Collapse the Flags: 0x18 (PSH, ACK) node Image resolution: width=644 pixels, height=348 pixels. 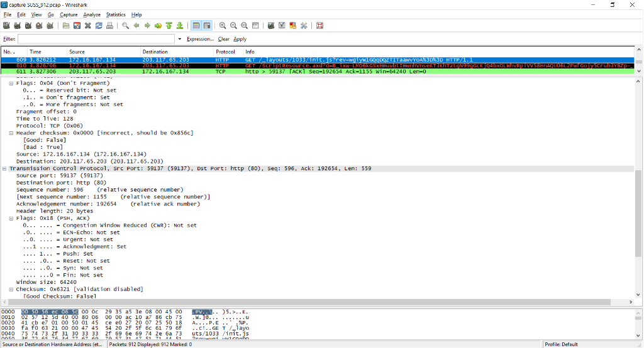[x=11, y=219]
